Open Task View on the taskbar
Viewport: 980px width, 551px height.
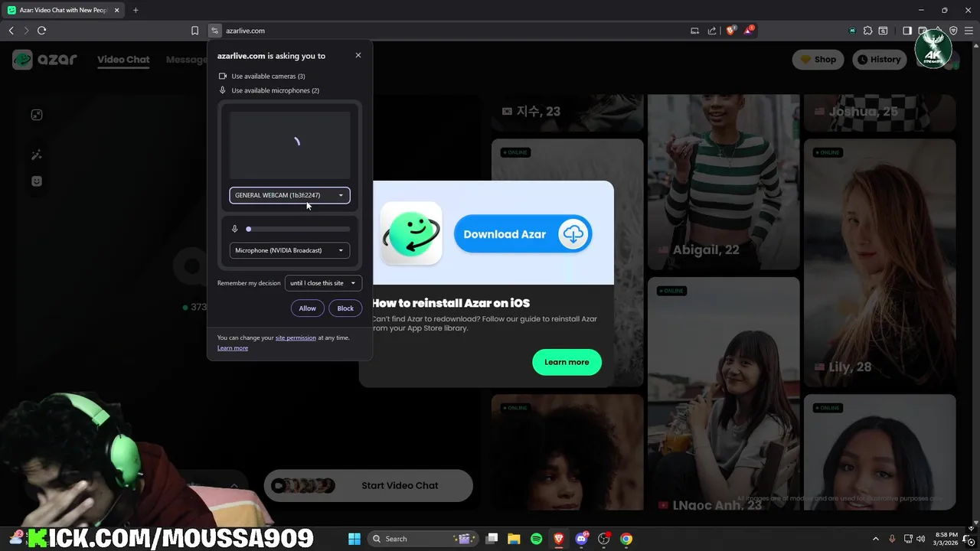coord(492,539)
